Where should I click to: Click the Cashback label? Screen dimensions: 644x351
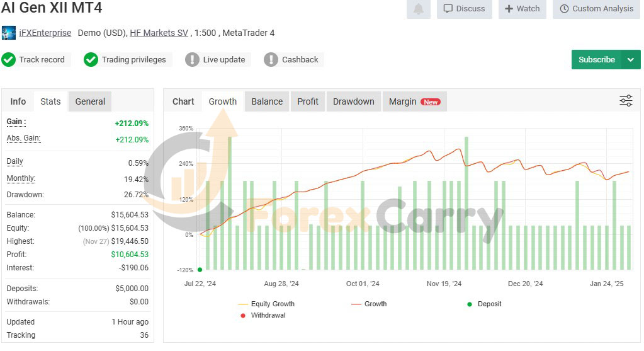tap(300, 60)
